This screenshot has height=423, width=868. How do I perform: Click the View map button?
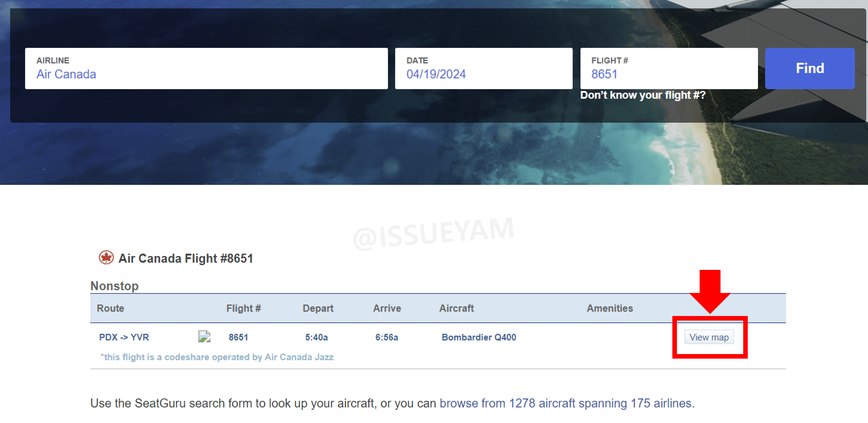pyautogui.click(x=709, y=337)
